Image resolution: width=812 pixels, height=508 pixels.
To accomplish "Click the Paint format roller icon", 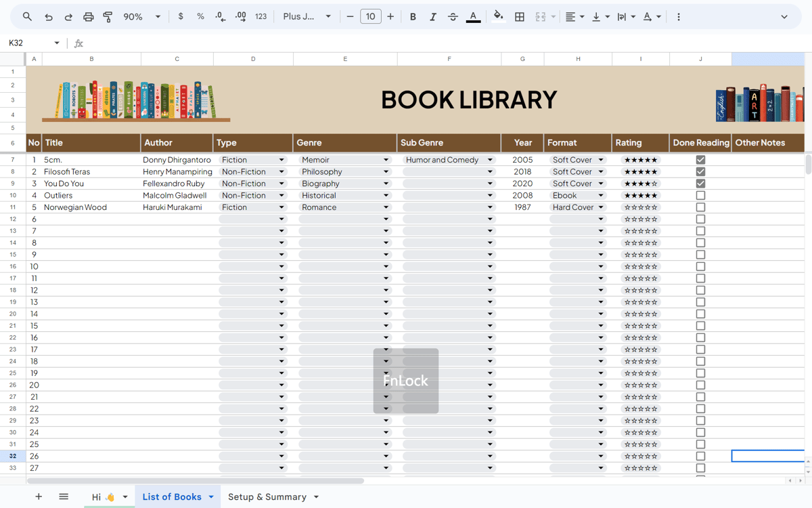I will tap(108, 17).
